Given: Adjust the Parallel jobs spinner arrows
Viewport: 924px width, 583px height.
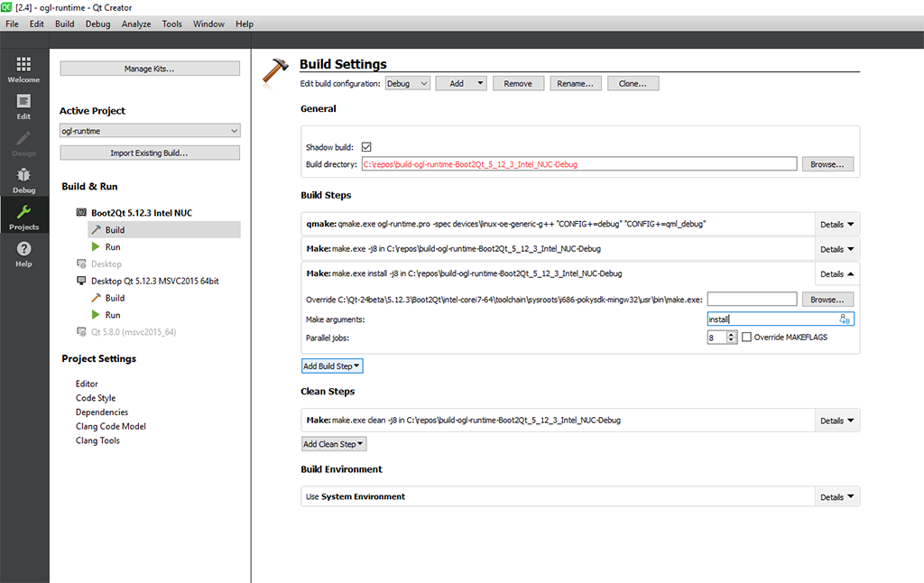Looking at the screenshot, I should click(732, 338).
